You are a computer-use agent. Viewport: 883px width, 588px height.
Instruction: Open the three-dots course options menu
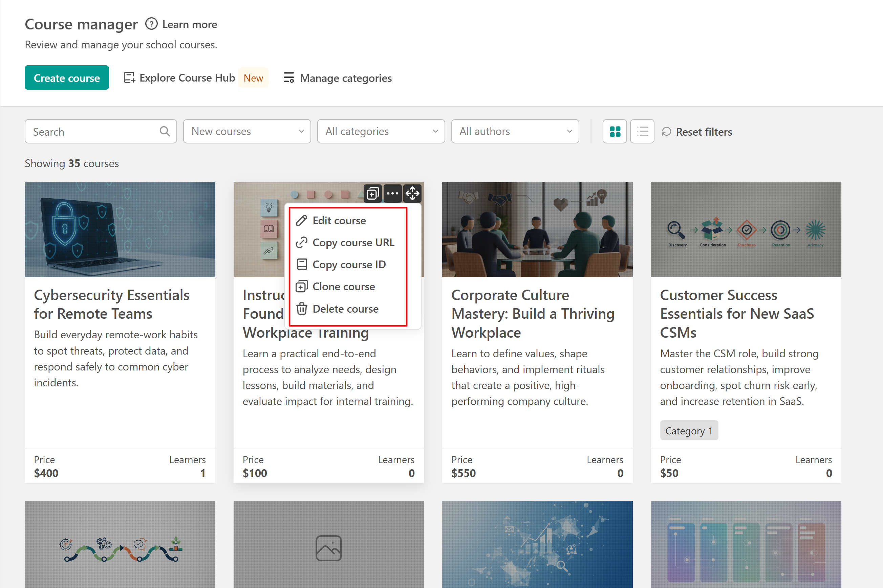tap(392, 194)
